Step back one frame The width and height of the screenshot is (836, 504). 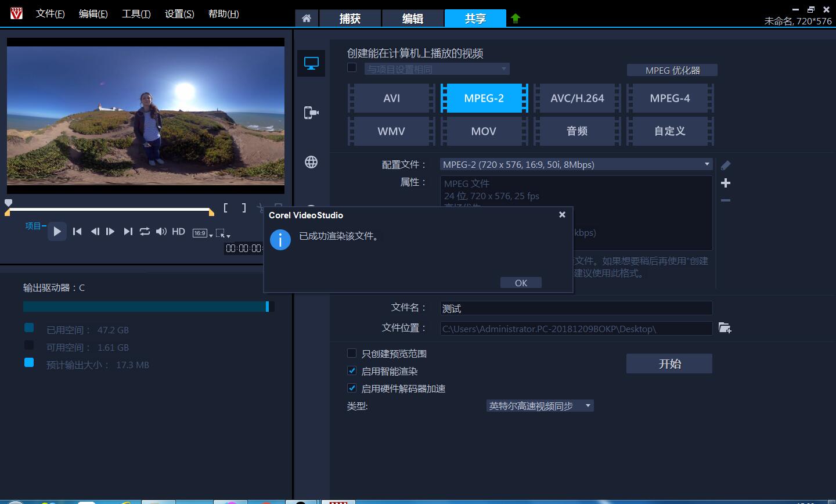tap(95, 232)
